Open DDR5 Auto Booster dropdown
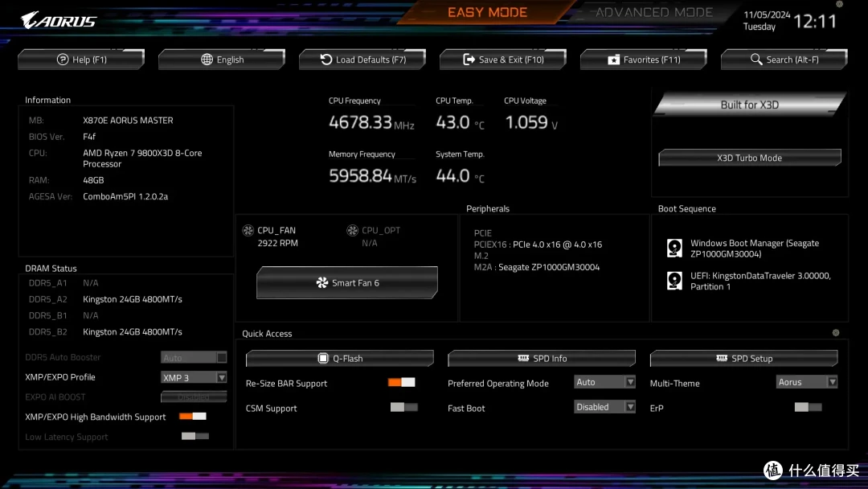The image size is (868, 489). point(194,357)
